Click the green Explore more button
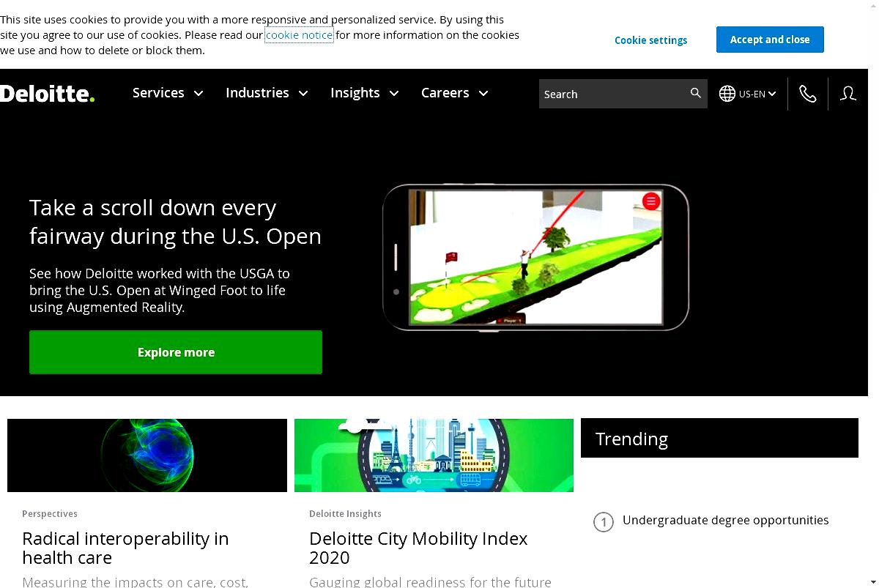Viewport: 879px width, 588px height. (176, 352)
